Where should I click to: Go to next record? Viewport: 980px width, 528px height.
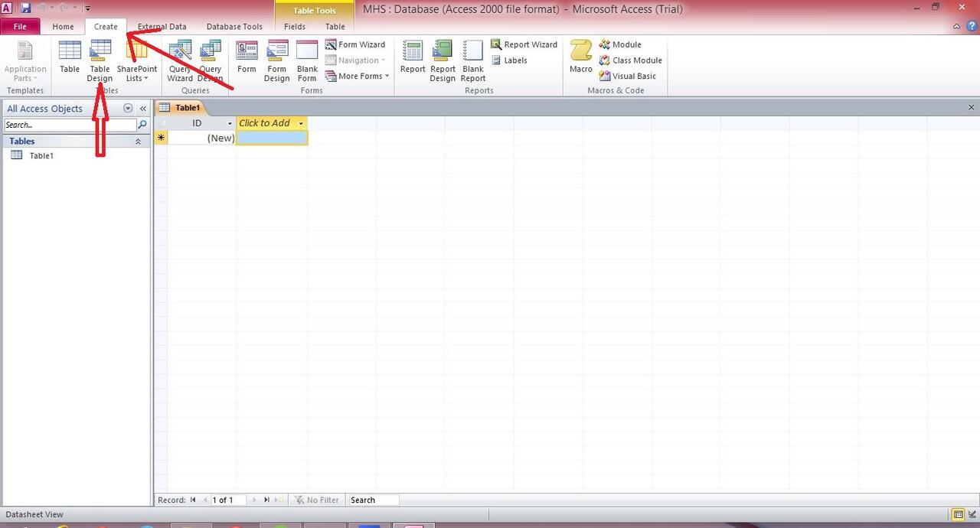click(254, 500)
